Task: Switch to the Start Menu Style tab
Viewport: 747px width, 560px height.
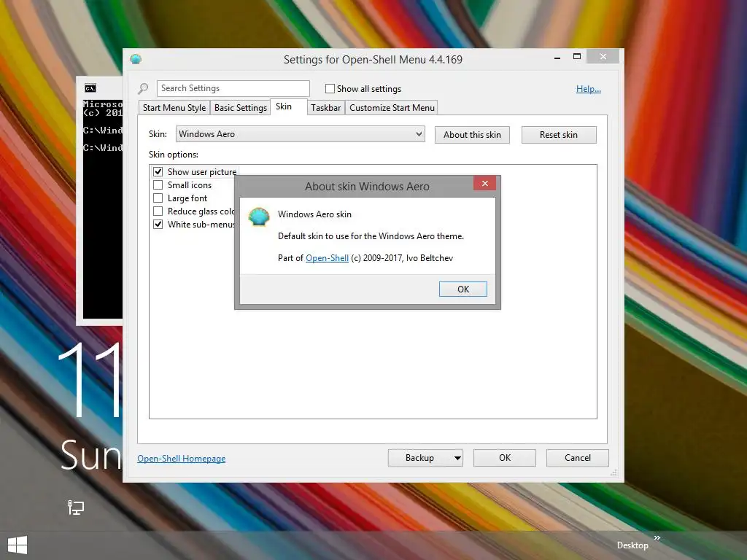Action: 174,108
